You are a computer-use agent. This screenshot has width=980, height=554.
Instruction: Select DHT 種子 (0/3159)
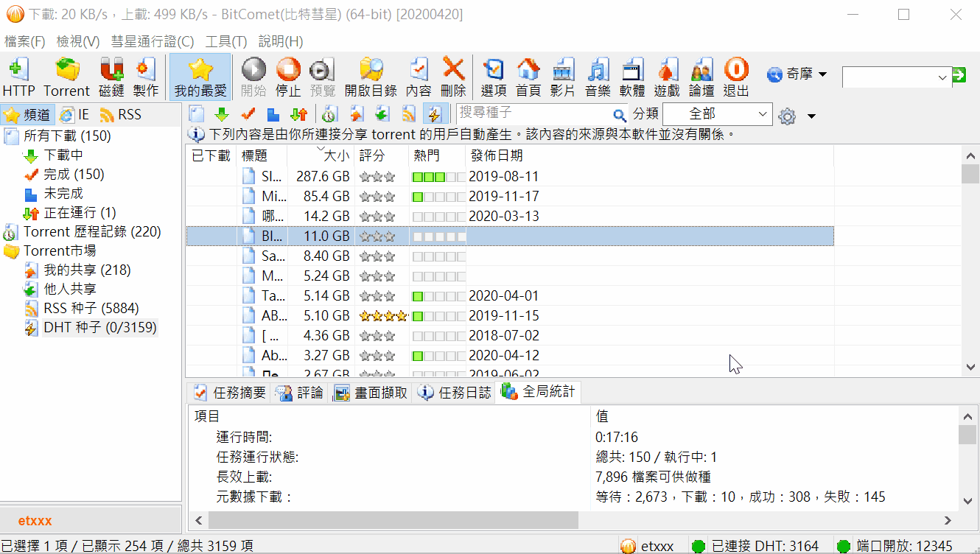point(99,328)
